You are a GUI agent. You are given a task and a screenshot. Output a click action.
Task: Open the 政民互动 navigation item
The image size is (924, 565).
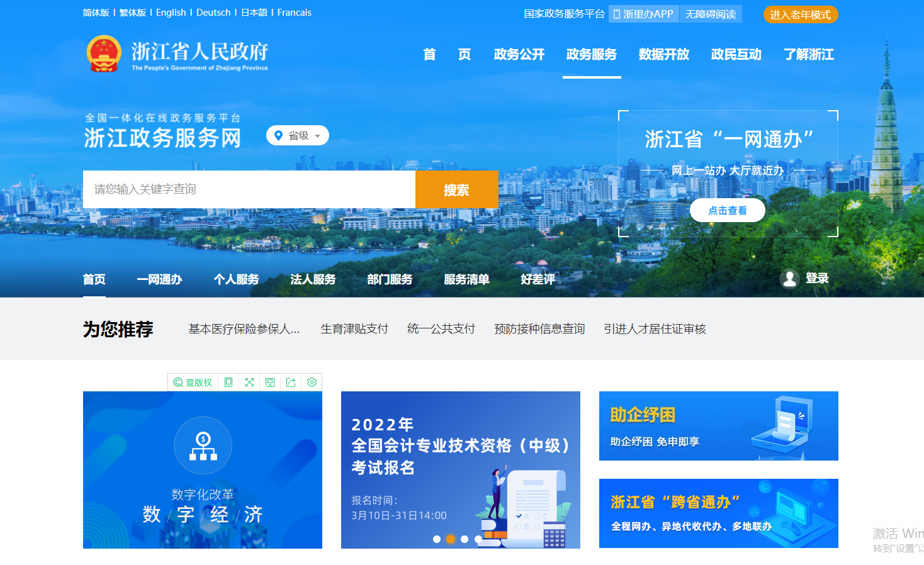coord(736,55)
